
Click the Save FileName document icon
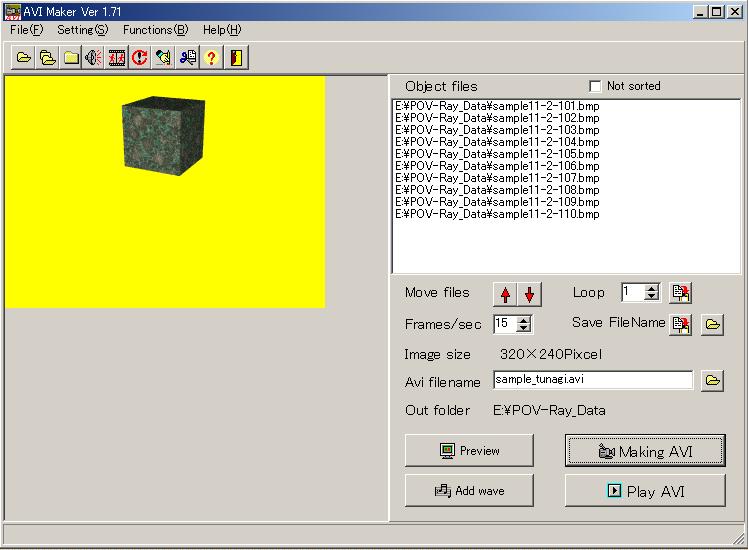click(x=681, y=324)
